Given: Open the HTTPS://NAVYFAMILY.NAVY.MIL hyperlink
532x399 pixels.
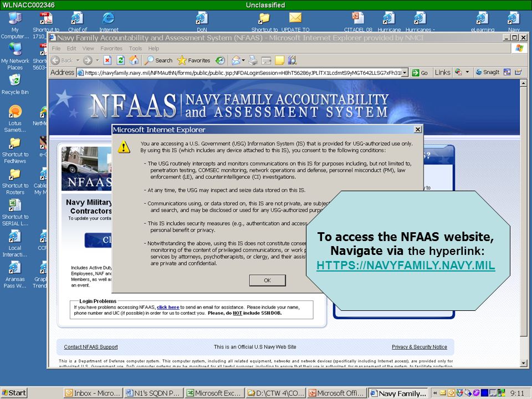Looking at the screenshot, I should pyautogui.click(x=406, y=265).
